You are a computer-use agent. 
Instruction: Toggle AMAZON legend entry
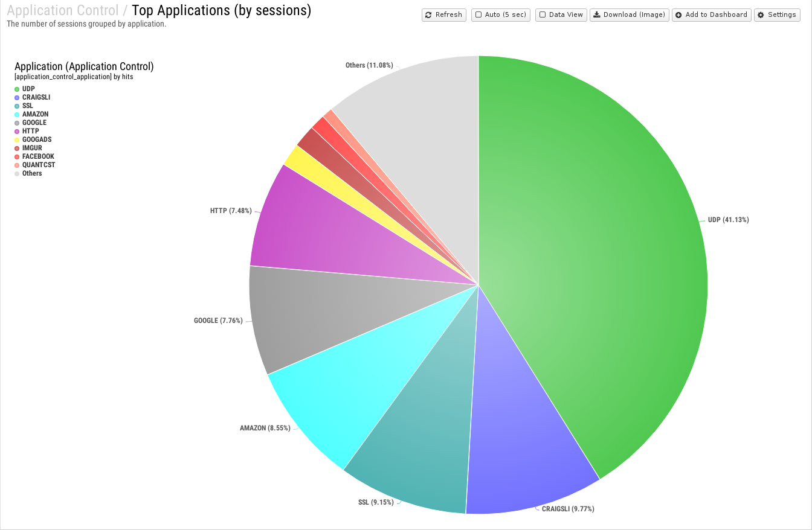click(31, 114)
